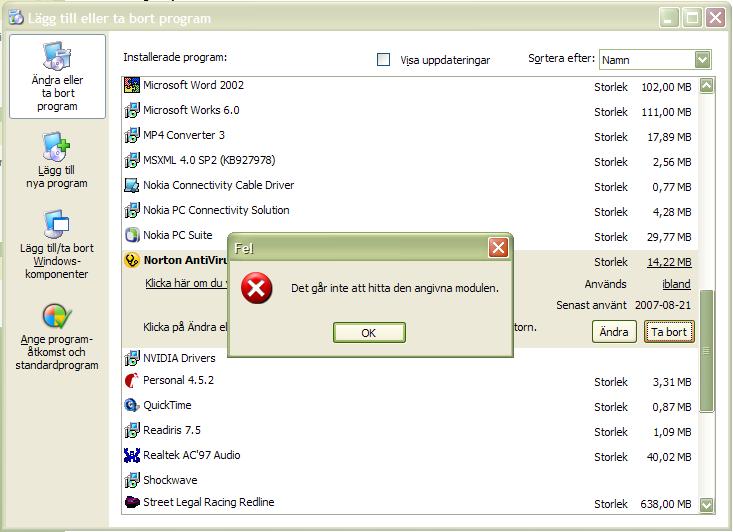
Task: Select 'Nokia PC Suite' entry text
Action: (x=178, y=235)
